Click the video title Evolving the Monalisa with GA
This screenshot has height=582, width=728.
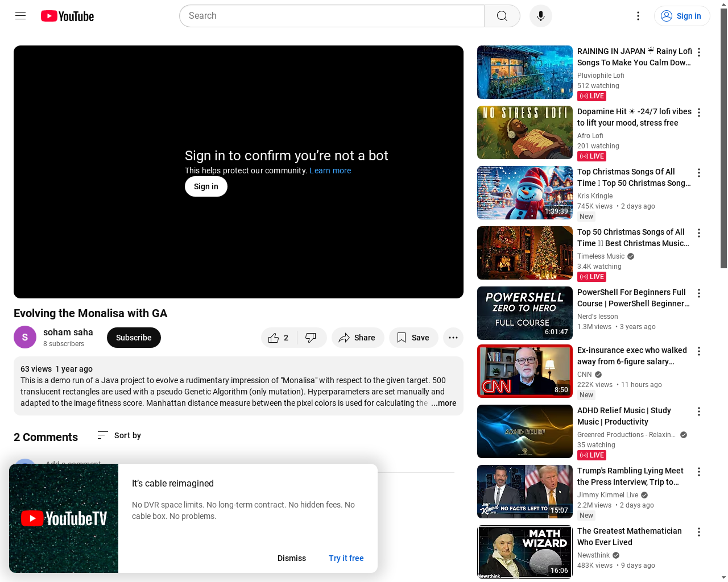[x=90, y=313]
